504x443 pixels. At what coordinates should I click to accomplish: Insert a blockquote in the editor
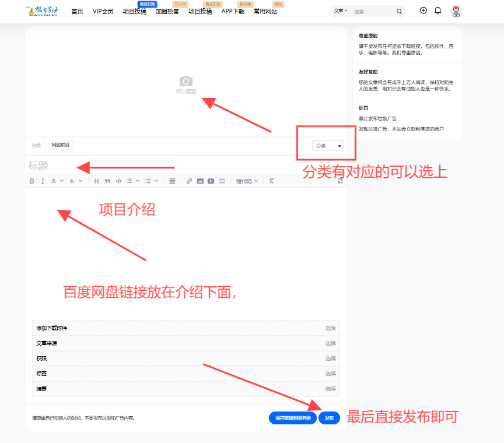[107, 181]
